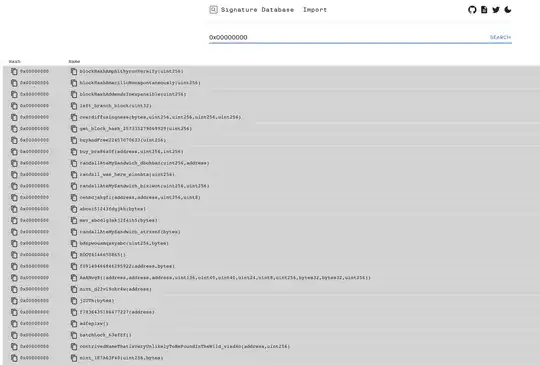540x365 pixels.
Task: Copy name icon for mint_187 (uint256,bytes)
Action: (x=74, y=358)
